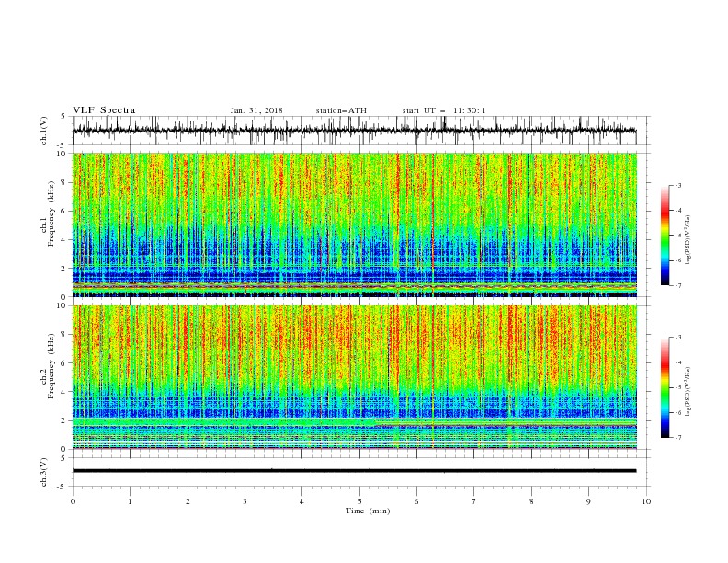Click the time axis tick label "9"

pos(588,501)
